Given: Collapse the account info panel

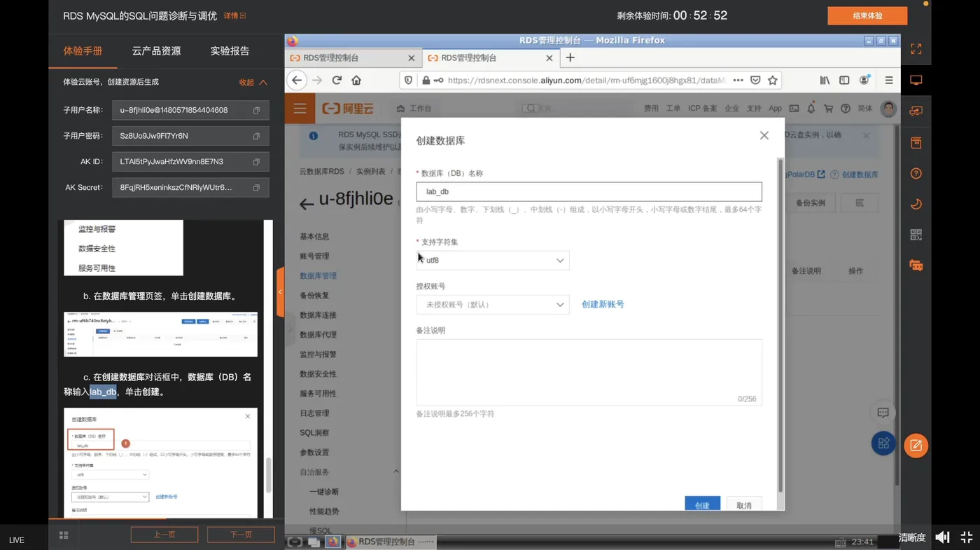Looking at the screenshot, I should (253, 82).
